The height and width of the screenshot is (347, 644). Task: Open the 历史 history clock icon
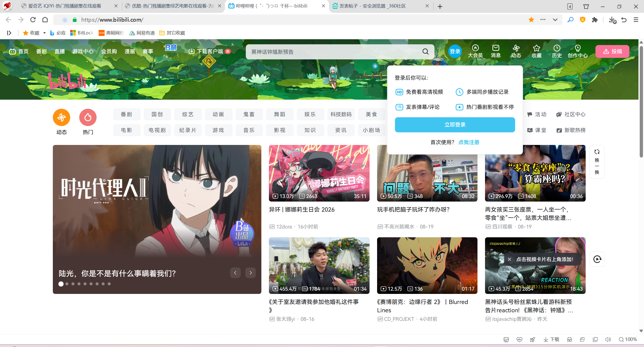click(557, 51)
